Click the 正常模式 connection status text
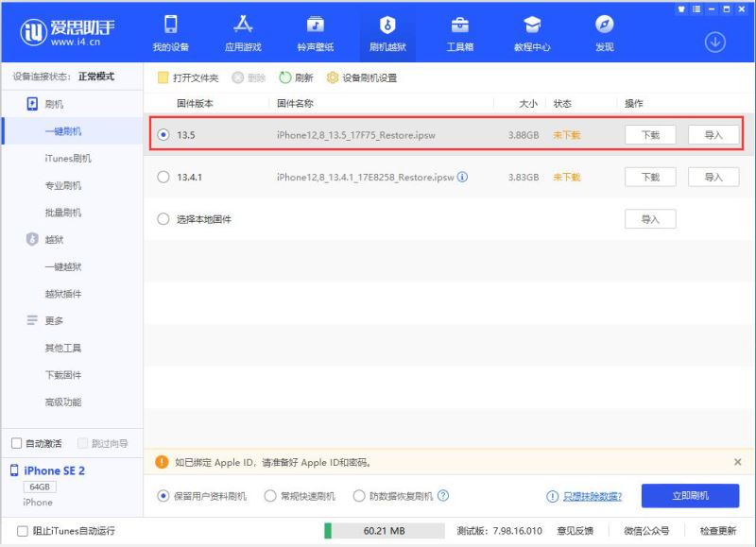The image size is (756, 547). pyautogui.click(x=96, y=77)
